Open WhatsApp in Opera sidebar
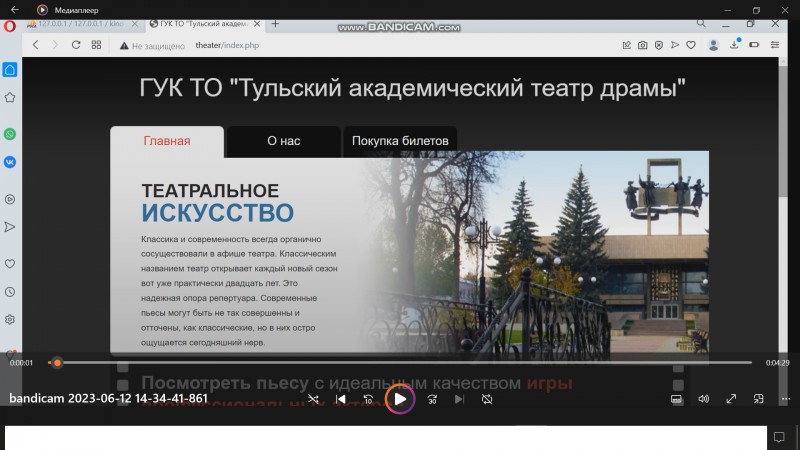The image size is (800, 450). pyautogui.click(x=10, y=134)
